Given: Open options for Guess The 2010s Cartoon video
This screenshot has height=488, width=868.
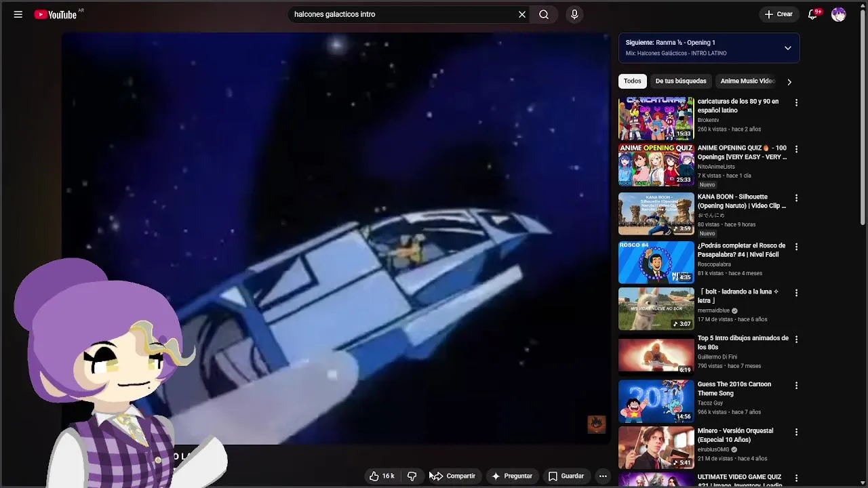Looking at the screenshot, I should point(796,385).
